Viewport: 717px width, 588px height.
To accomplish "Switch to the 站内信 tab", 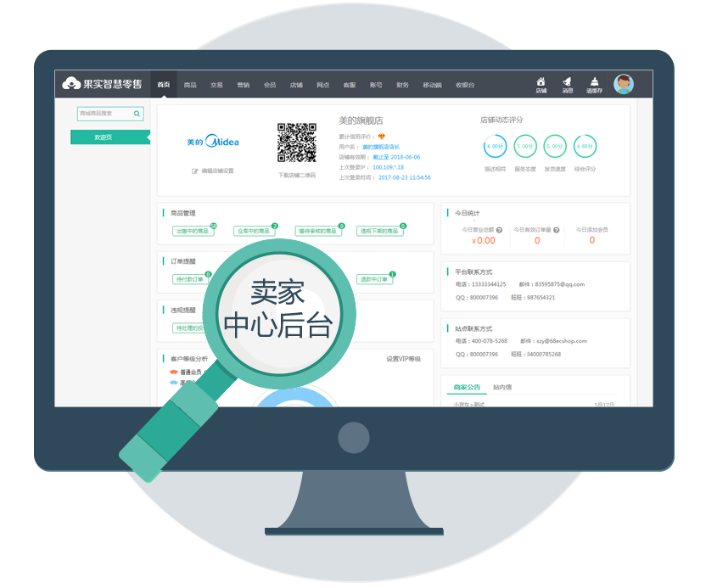I will pos(502,387).
